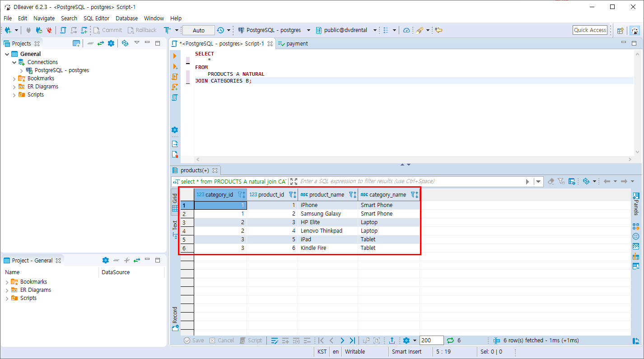Click the Script button in results toolbar
Screen dimensions: 644x359
[251, 341]
